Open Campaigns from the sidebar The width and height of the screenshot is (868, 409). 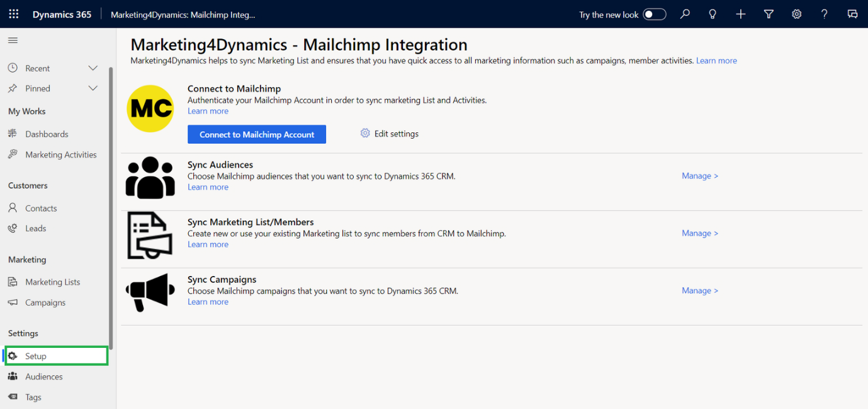click(x=45, y=302)
